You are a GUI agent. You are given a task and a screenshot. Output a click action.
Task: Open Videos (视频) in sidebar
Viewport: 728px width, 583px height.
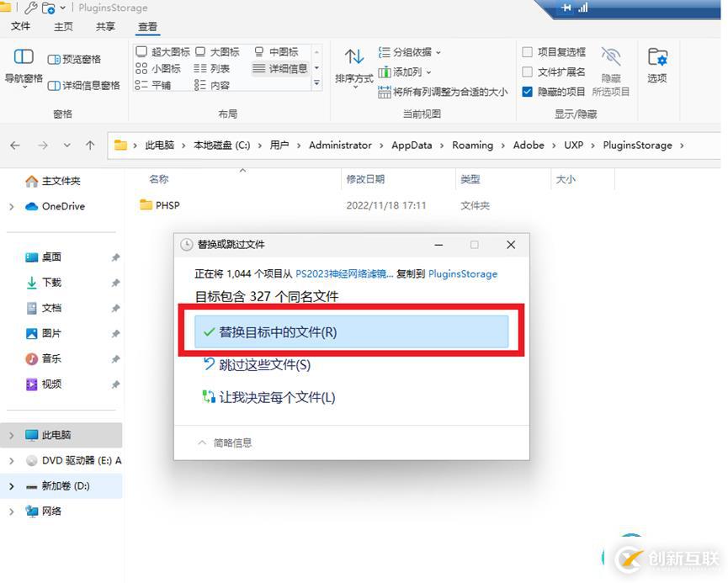43,384
